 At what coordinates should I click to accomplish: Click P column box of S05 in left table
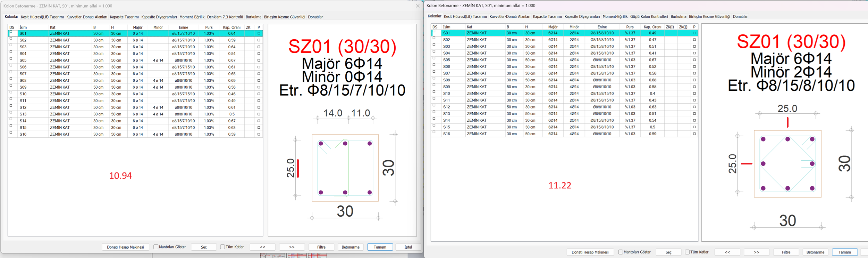coord(259,61)
